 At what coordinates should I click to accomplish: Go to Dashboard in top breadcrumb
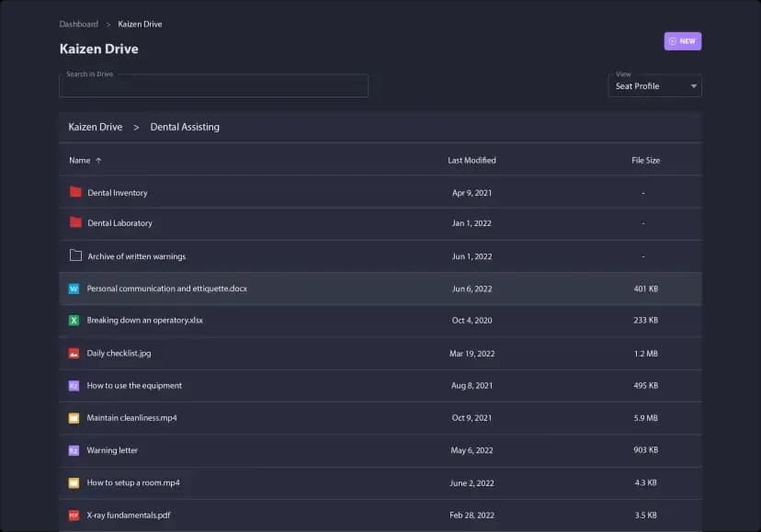(78, 24)
